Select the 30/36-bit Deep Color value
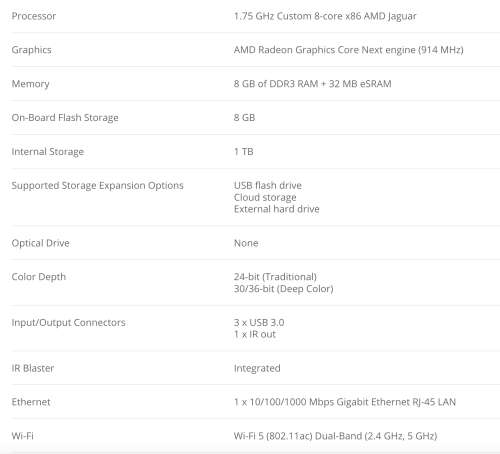This screenshot has height=454, width=500. tap(284, 289)
